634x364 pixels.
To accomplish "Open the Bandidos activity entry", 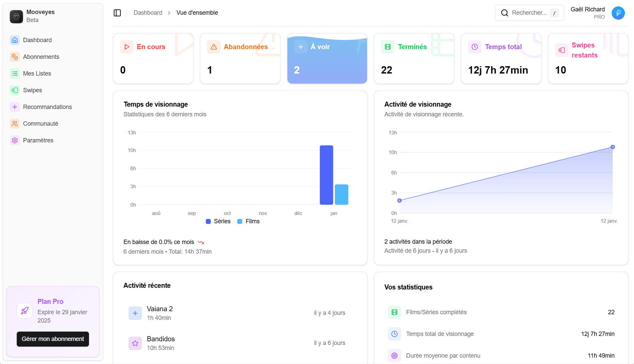I will click(240, 343).
